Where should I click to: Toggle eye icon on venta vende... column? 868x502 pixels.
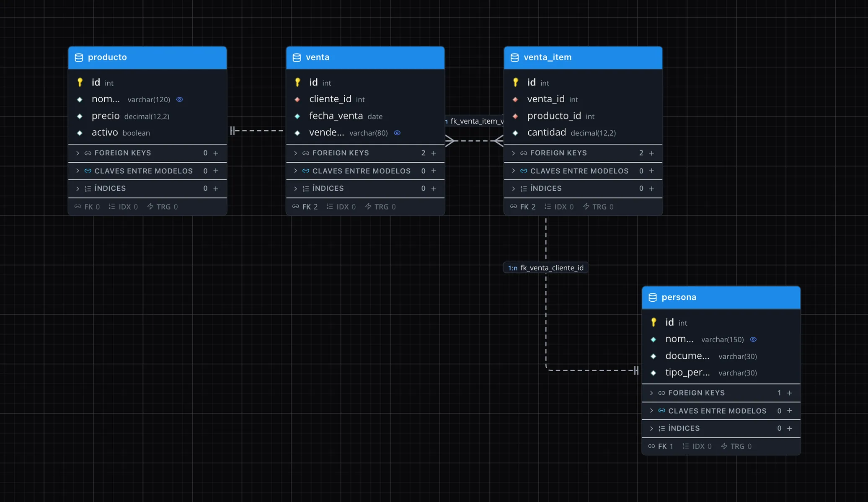397,133
